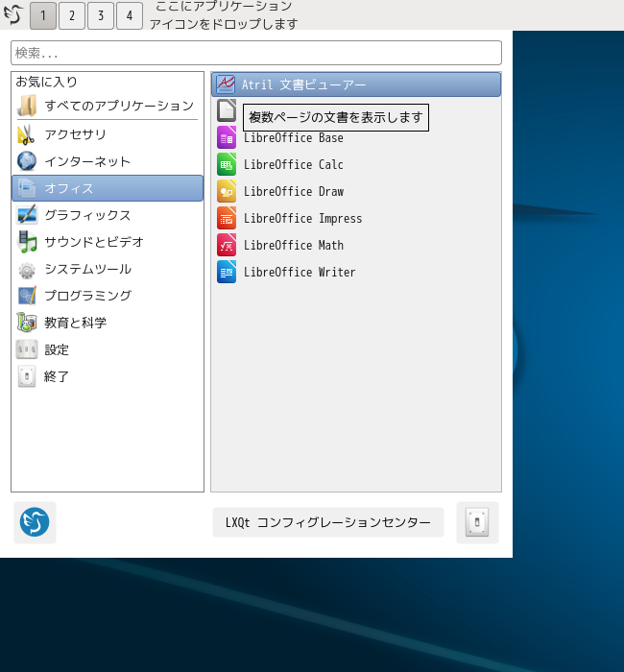Launch LibreOffice Base
Viewport: 624px width, 672px height.
pyautogui.click(x=356, y=138)
